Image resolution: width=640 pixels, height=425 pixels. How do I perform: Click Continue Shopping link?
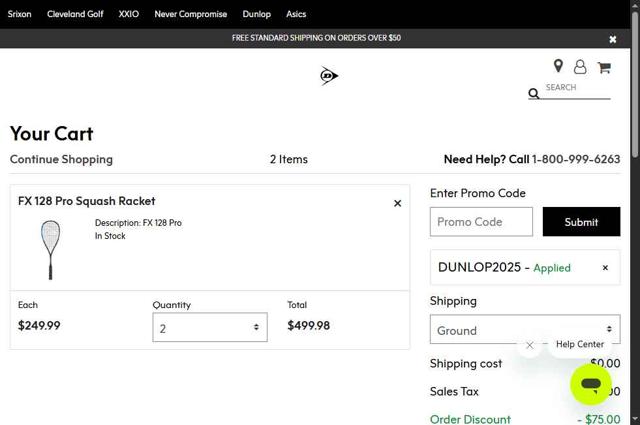tap(61, 159)
